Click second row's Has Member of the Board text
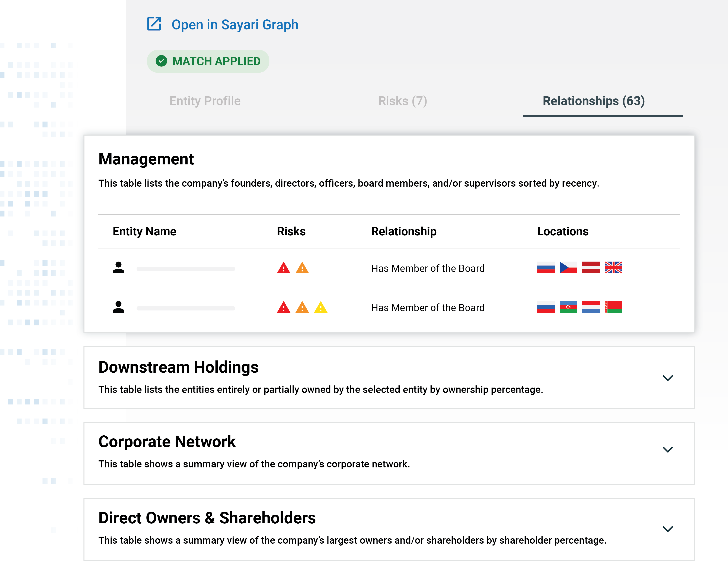This screenshot has height=565, width=728. [x=428, y=308]
